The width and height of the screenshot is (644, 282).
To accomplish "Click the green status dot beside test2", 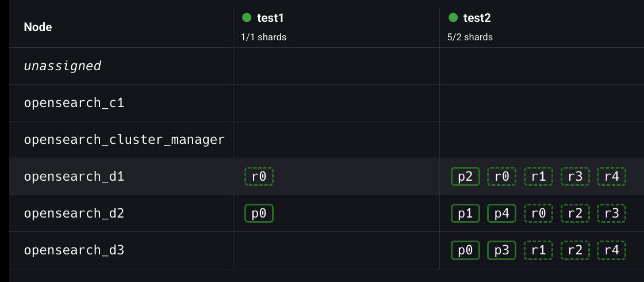I will (x=454, y=18).
